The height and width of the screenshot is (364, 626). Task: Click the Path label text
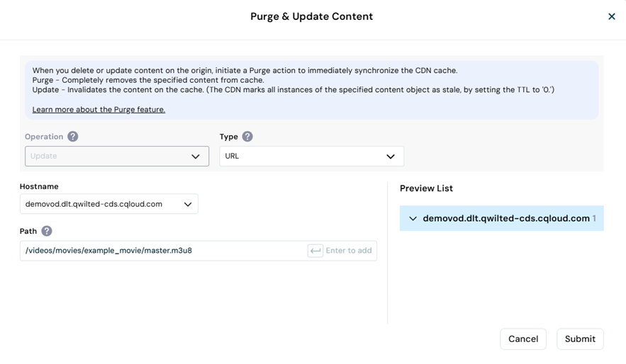pyautogui.click(x=28, y=232)
